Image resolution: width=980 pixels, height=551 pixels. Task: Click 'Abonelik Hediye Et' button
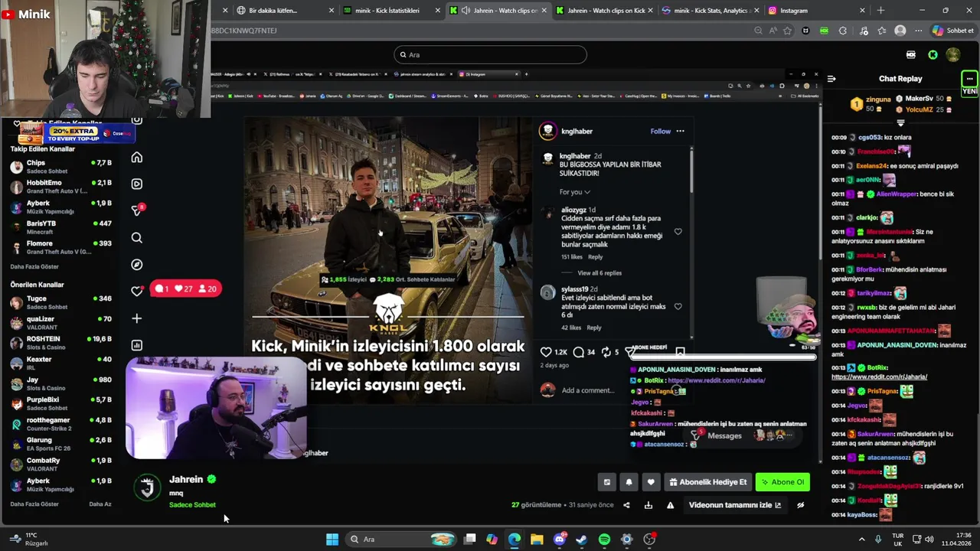pos(707,482)
